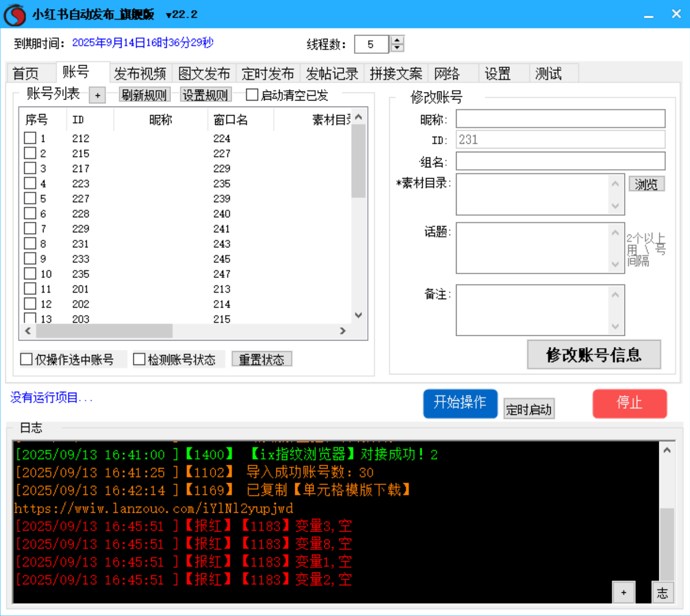Click the "志" icon beside the log panel
The width and height of the screenshot is (690, 616).
pos(663,592)
